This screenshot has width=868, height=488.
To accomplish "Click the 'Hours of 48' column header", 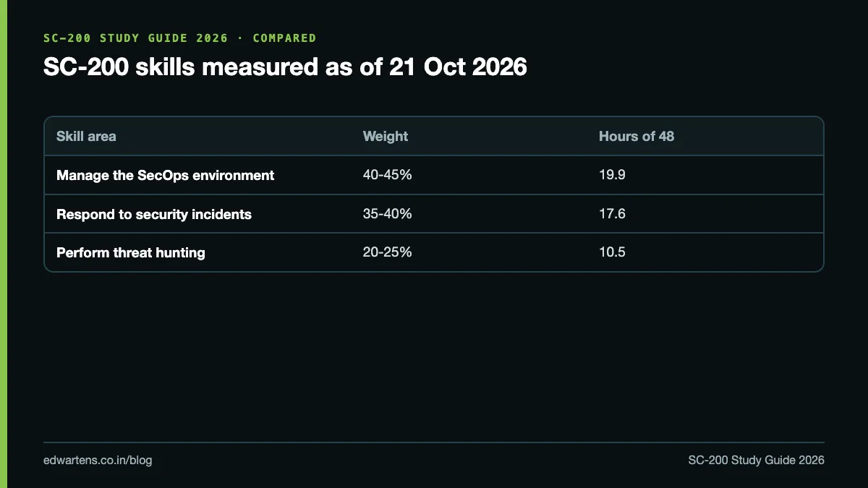I will (x=637, y=136).
